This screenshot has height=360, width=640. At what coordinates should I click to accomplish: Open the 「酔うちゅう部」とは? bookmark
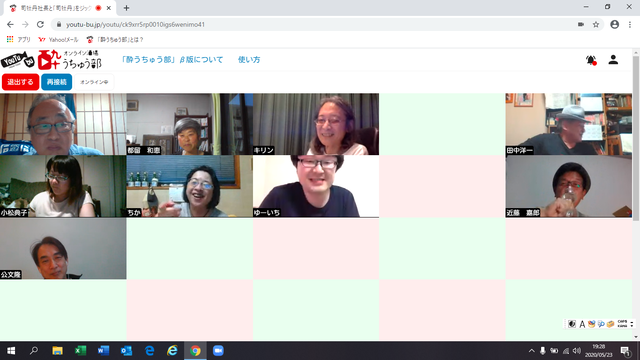(115, 39)
